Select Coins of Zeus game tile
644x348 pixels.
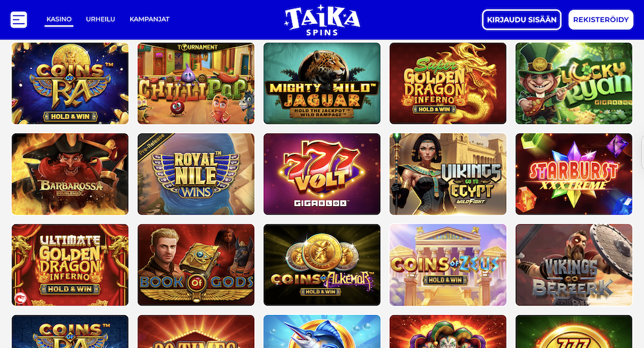[x=448, y=265]
